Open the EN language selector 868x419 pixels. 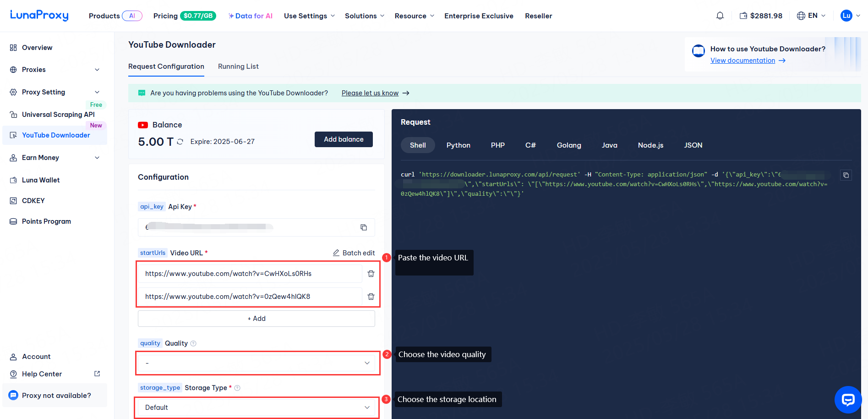(811, 16)
